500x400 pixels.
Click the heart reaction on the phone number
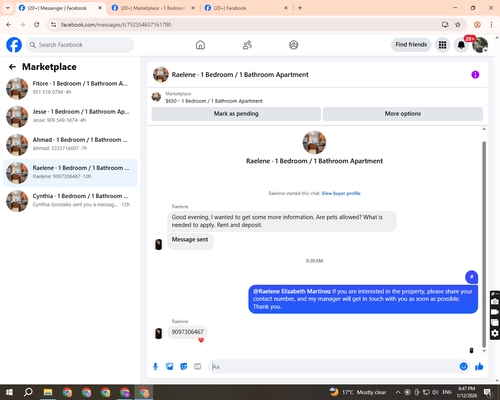201,340
